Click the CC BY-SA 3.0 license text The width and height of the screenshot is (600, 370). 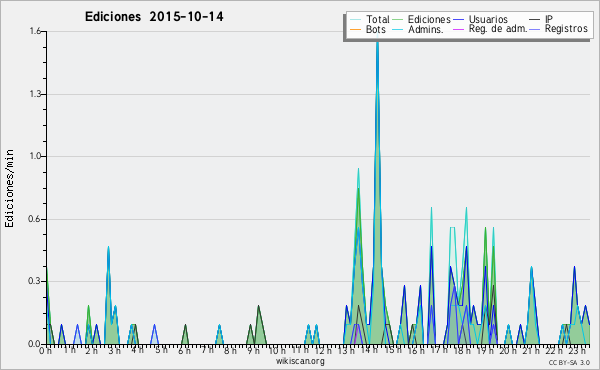569,362
